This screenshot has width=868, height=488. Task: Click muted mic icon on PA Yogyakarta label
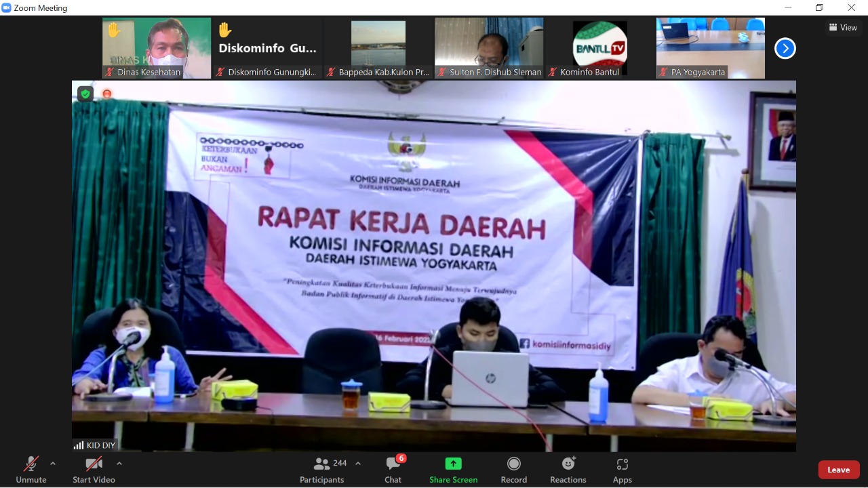(664, 72)
